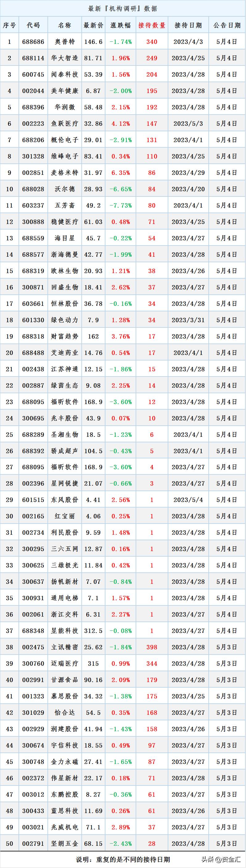Click the name 扬帆新材
Screen dimensions: 246x868
64,582
